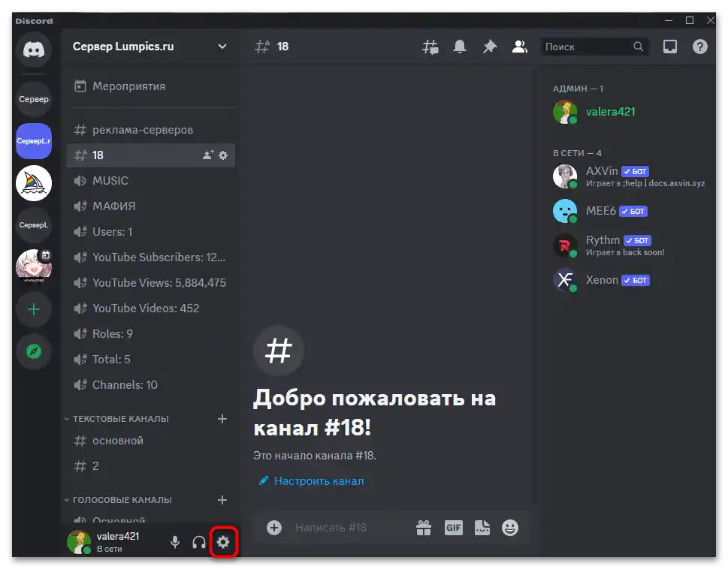Toggle the member list visibility
728x569 pixels.
click(x=519, y=46)
